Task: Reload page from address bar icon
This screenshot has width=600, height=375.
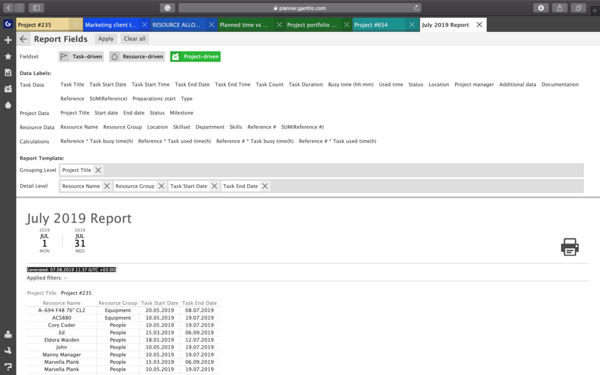Action: click(x=416, y=8)
